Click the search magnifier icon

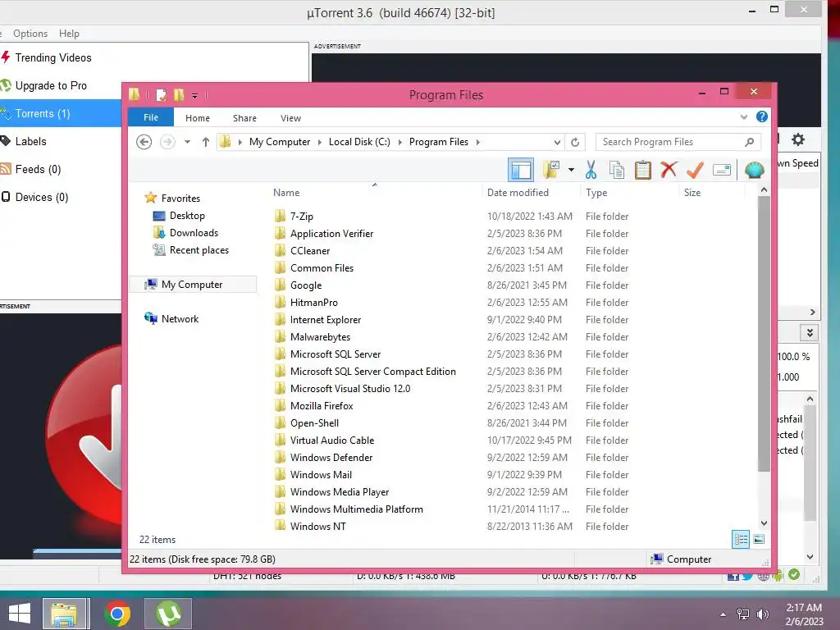click(x=750, y=142)
